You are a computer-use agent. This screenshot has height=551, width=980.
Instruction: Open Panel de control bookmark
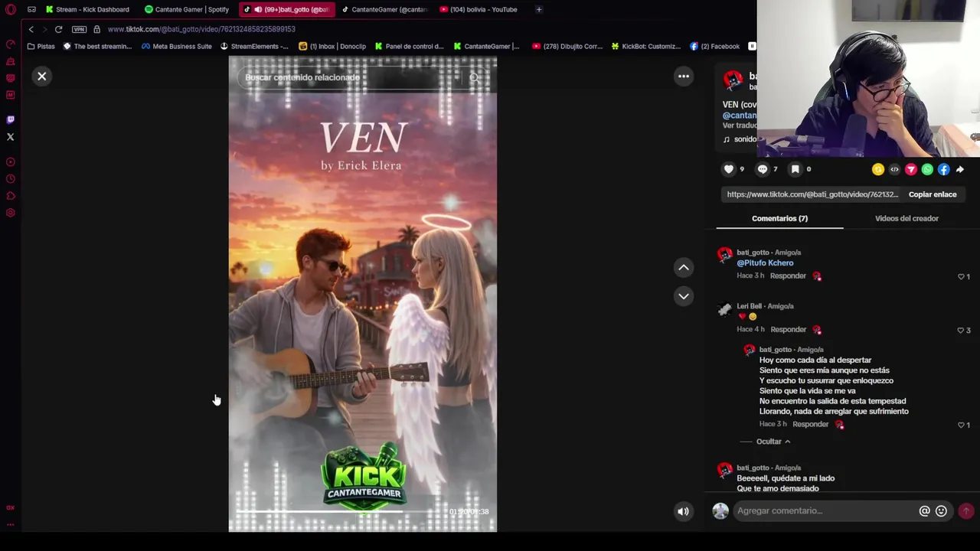pos(409,46)
